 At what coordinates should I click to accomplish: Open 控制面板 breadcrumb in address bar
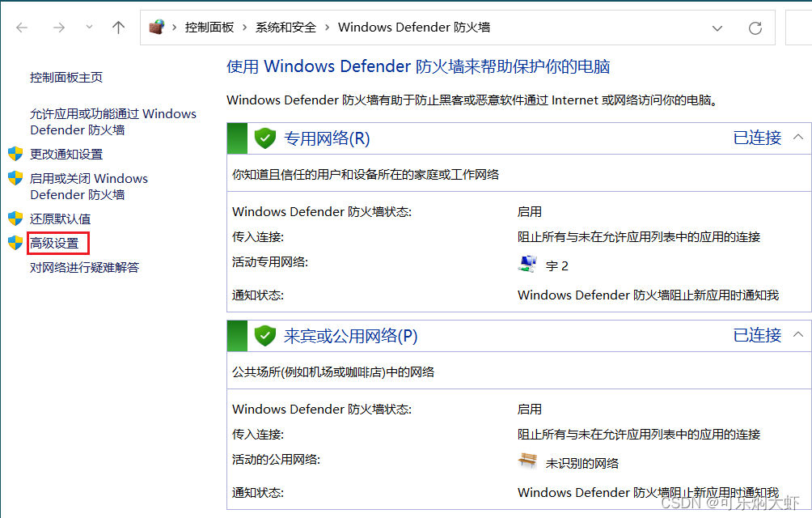(x=209, y=28)
